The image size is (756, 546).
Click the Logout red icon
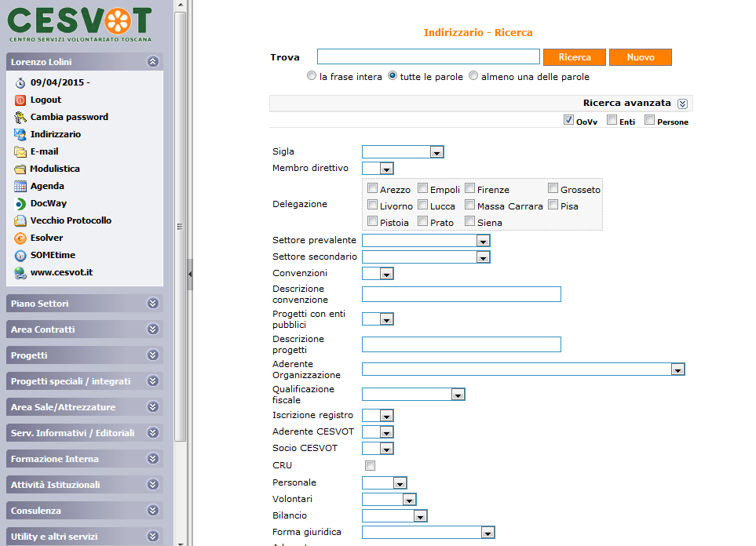[20, 100]
